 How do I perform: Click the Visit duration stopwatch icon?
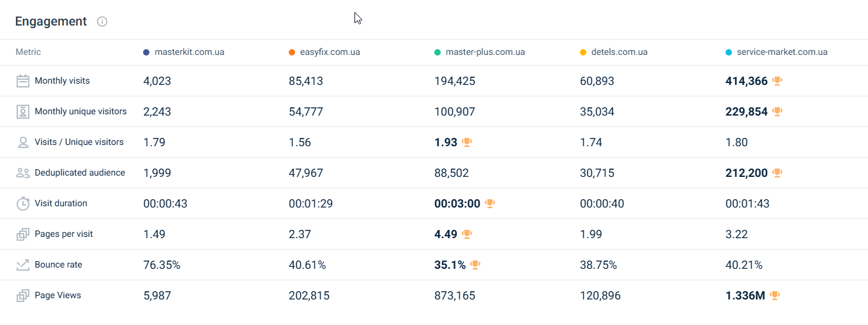pos(23,204)
